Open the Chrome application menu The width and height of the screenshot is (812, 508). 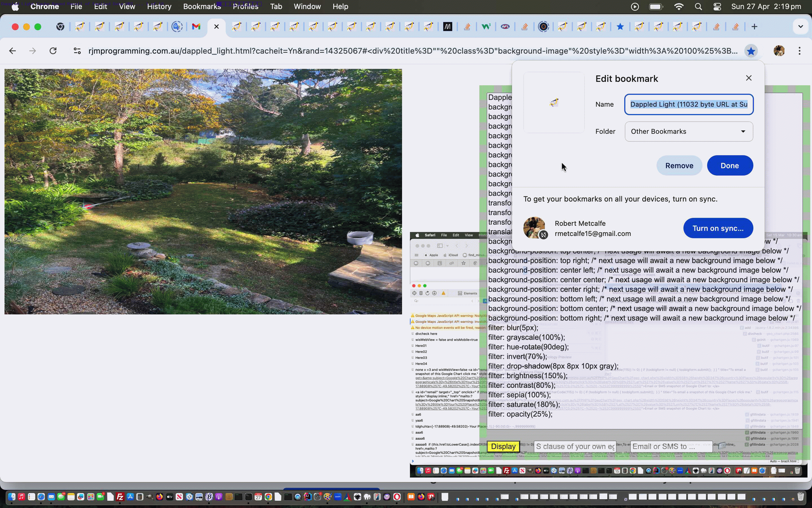click(45, 6)
